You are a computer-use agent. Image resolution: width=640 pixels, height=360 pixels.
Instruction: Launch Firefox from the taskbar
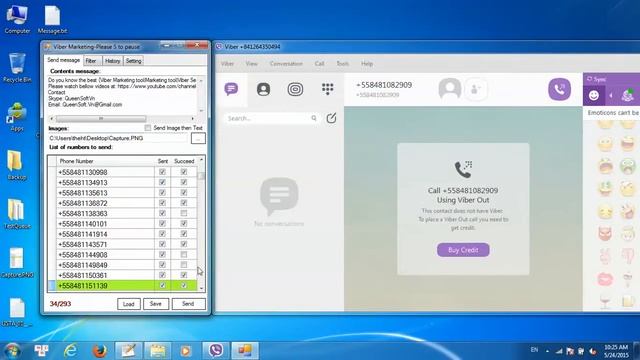tap(99, 351)
